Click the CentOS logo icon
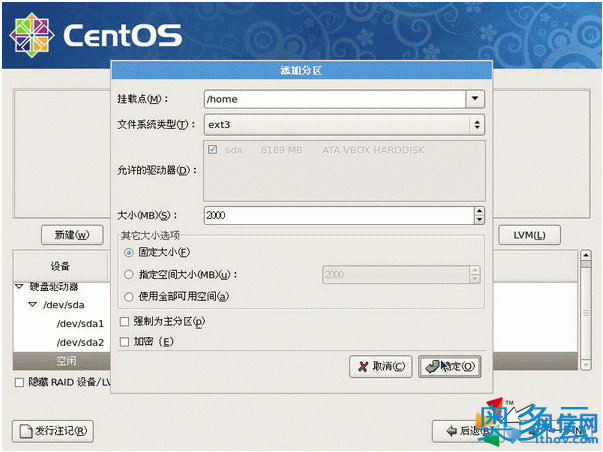 pyautogui.click(x=32, y=35)
